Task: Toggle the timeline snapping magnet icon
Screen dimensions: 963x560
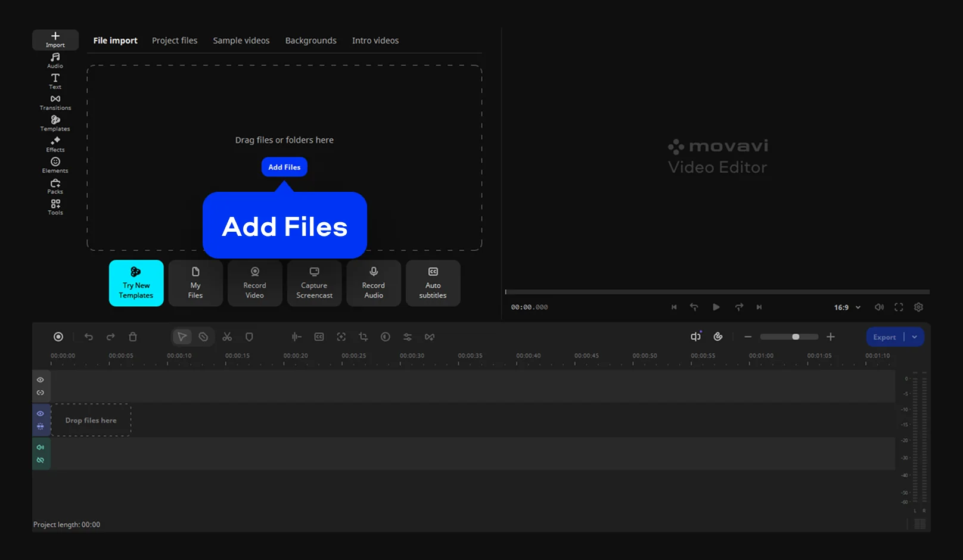Action: click(x=718, y=337)
